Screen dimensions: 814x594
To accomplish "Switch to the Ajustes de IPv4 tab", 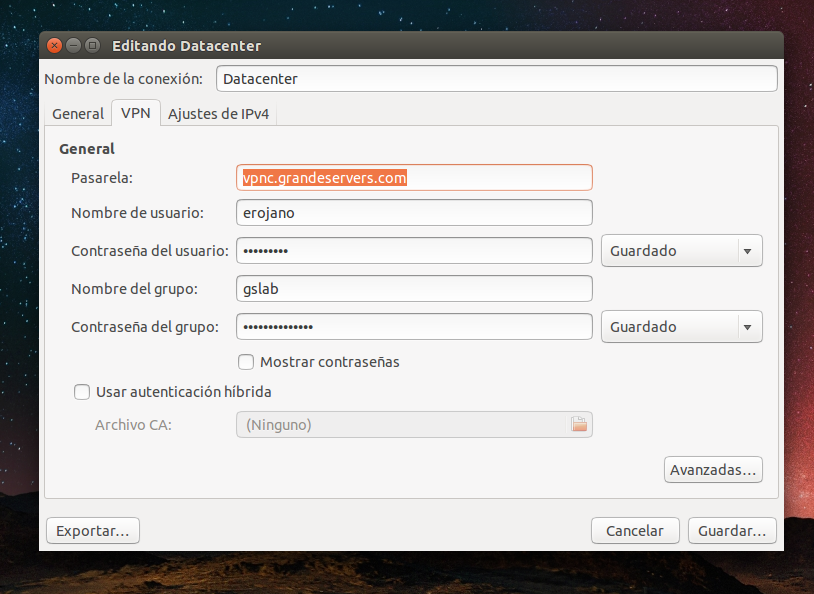I will pos(218,114).
